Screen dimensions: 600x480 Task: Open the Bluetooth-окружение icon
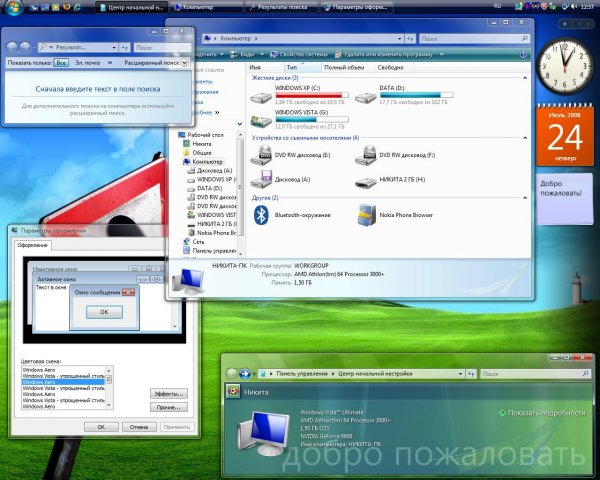coord(261,213)
